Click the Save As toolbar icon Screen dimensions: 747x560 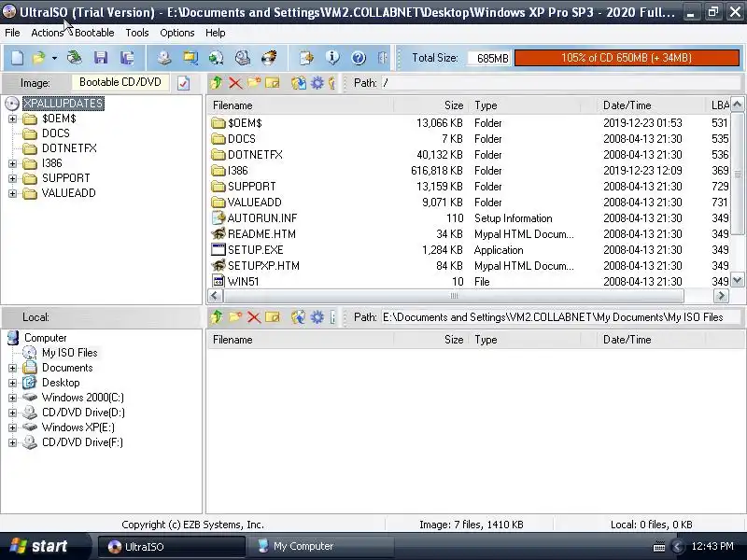tap(127, 58)
